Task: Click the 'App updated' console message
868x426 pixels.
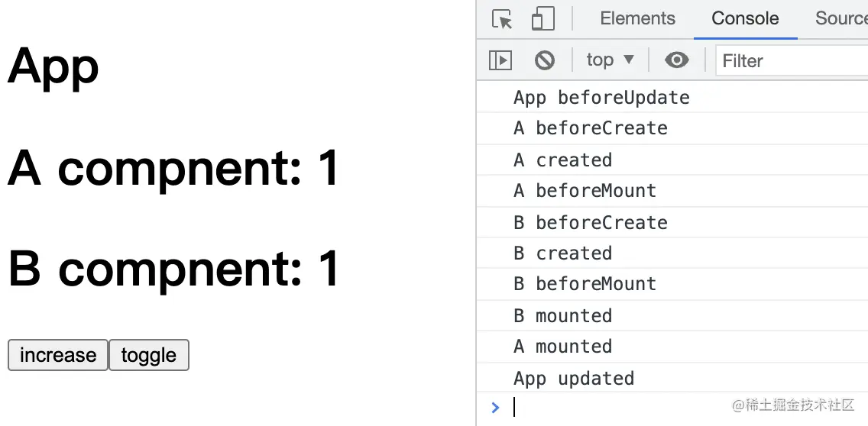Action: pyautogui.click(x=573, y=378)
